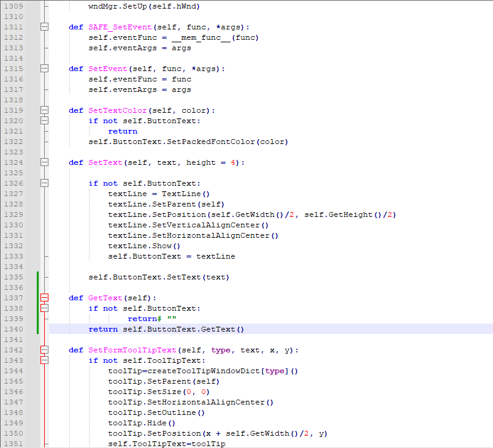The image size is (493, 448).
Task: Fold the SetText function at line 1324
Action: click(x=44, y=162)
